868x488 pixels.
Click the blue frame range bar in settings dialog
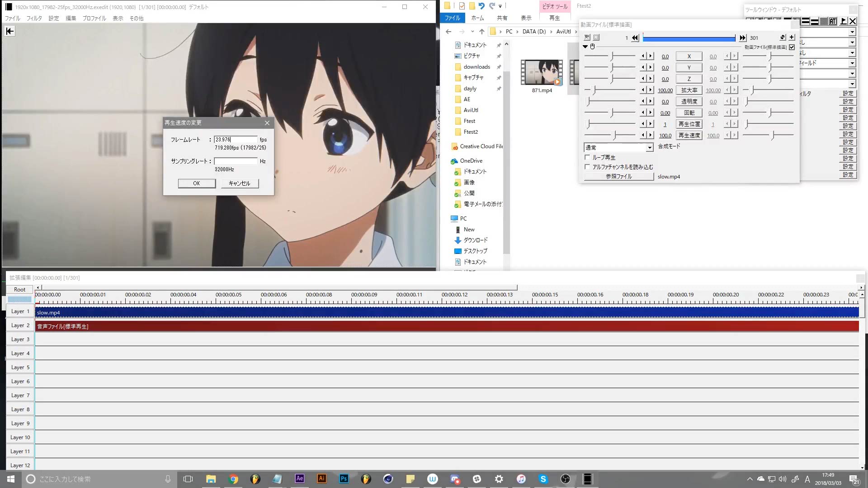pyautogui.click(x=689, y=38)
